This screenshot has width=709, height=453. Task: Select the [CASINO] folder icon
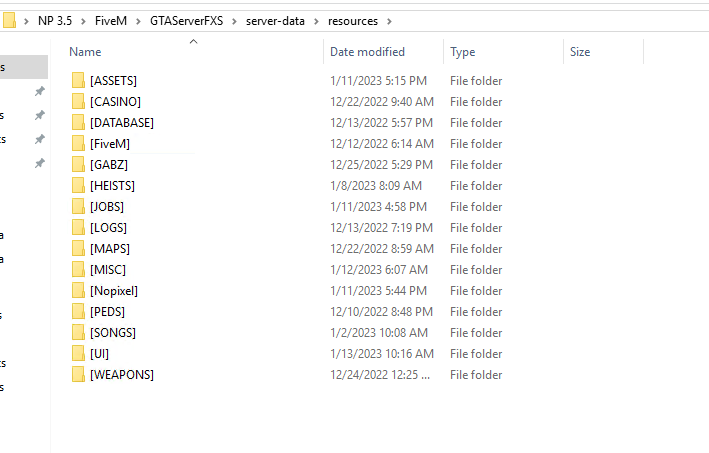[78, 102]
